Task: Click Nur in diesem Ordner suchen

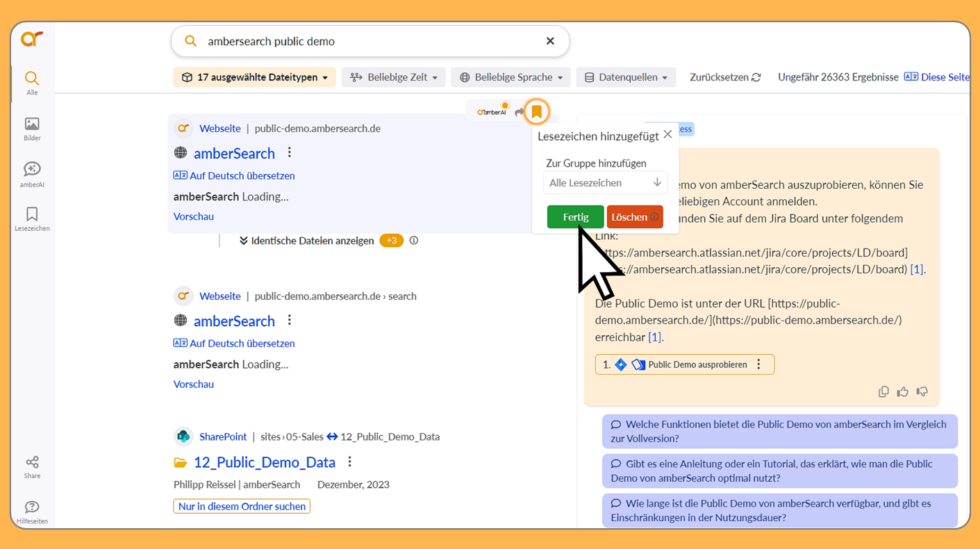Action: 242,507
